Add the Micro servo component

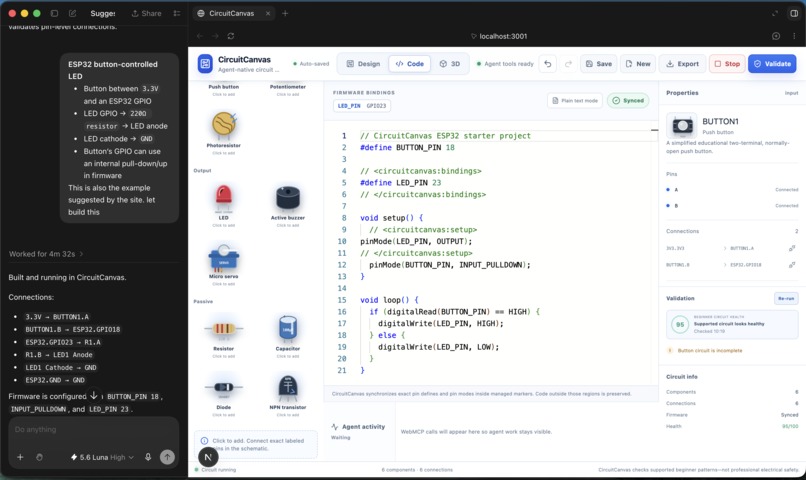click(224, 264)
